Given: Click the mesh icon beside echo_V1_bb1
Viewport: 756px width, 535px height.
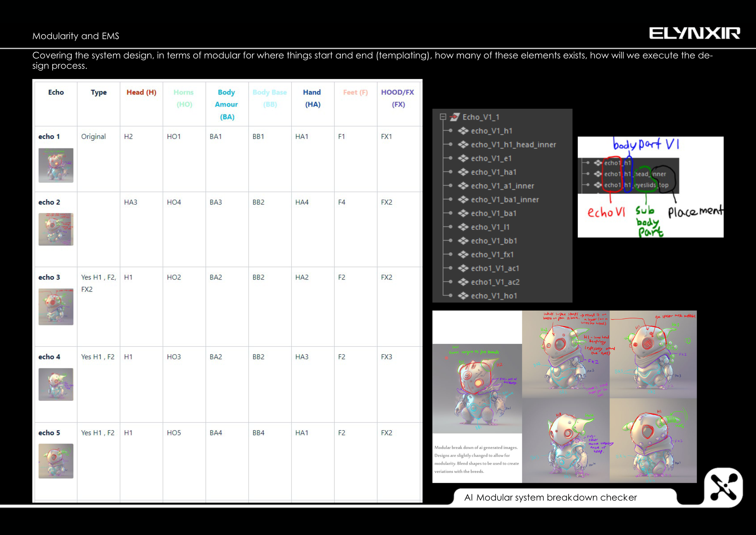Looking at the screenshot, I should tap(463, 241).
